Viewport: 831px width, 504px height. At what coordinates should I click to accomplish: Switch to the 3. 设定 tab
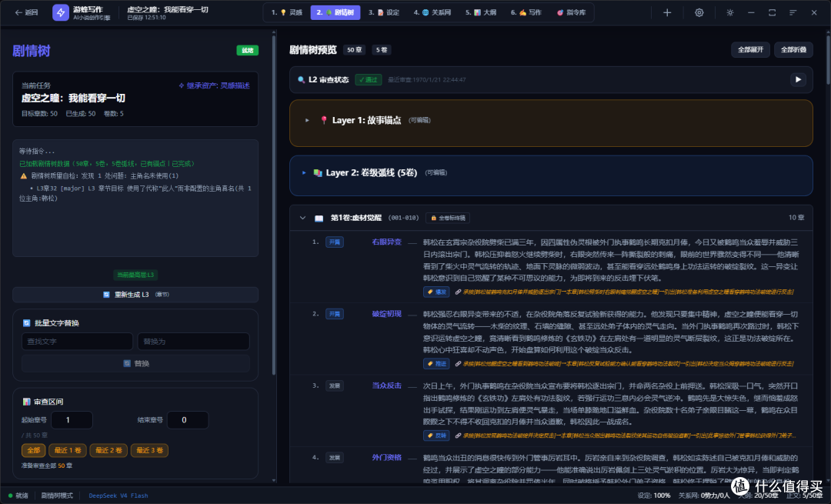(x=384, y=13)
